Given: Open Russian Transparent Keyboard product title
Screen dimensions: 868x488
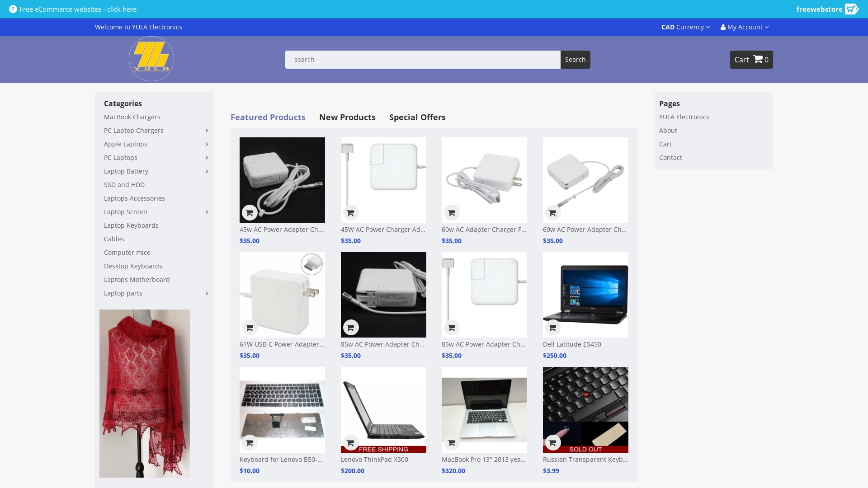Looking at the screenshot, I should point(585,460).
